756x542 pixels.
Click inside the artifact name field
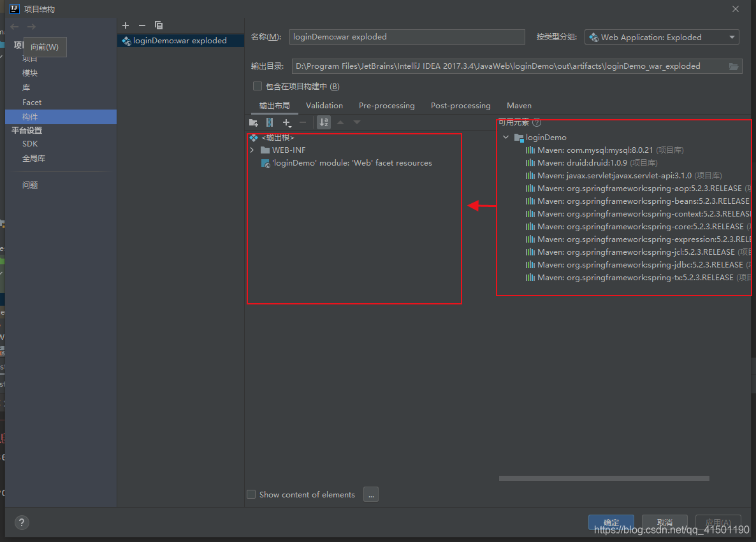(x=407, y=36)
